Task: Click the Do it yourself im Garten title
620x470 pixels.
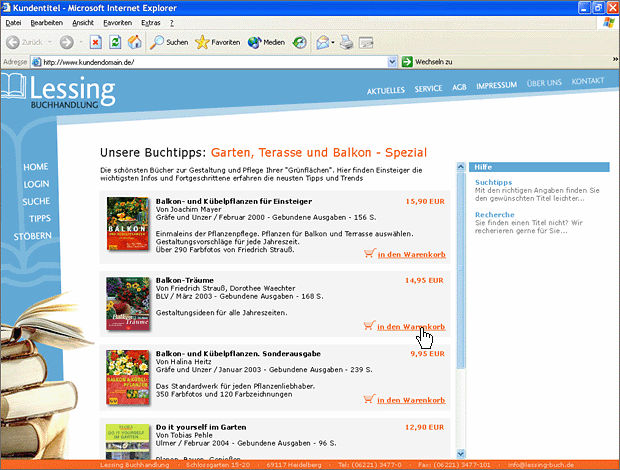Action: 201,427
